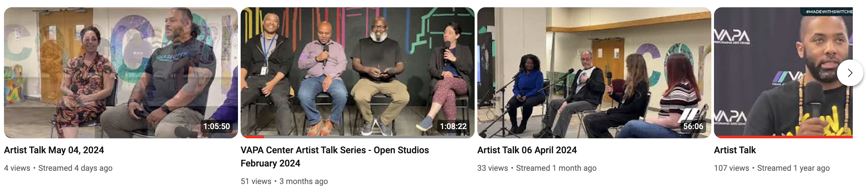Click the next carousel arrow button
This screenshot has width=868, height=186.
(x=850, y=73)
